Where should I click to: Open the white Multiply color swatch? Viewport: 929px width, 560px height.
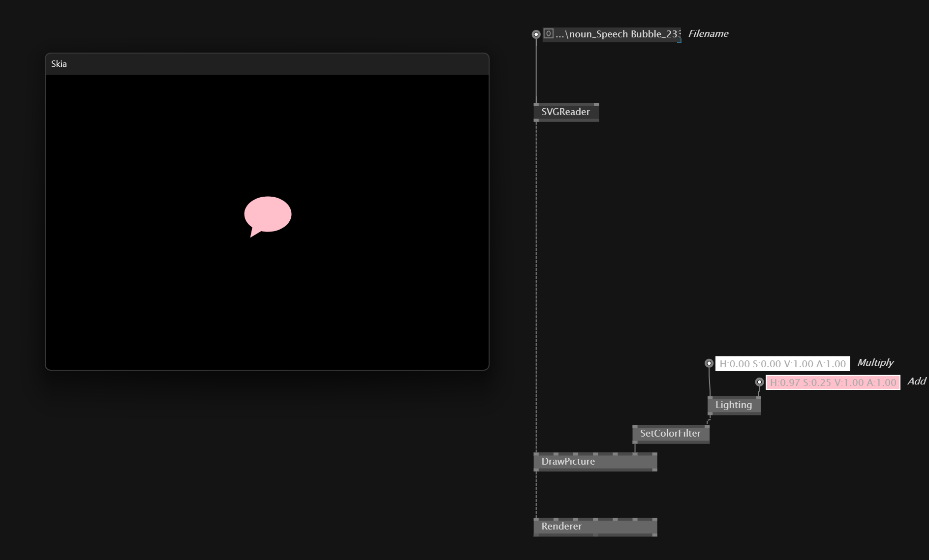[x=782, y=364]
